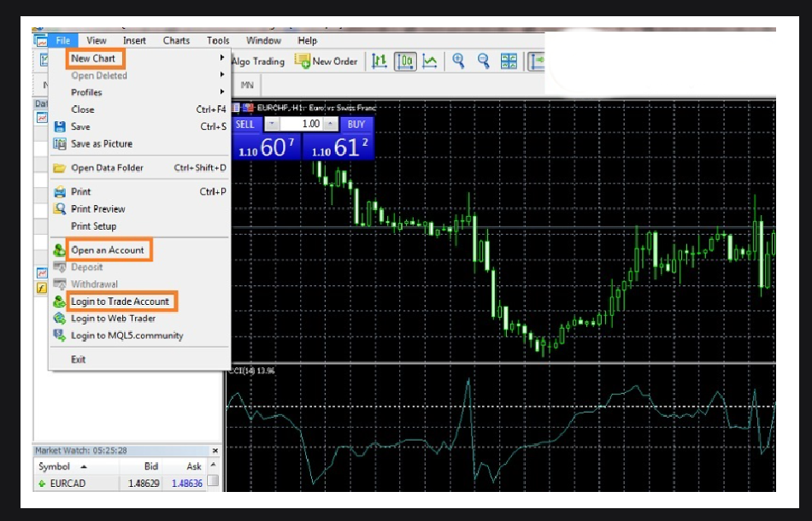
Task: Switch chart to bar chart icon
Action: (x=379, y=61)
